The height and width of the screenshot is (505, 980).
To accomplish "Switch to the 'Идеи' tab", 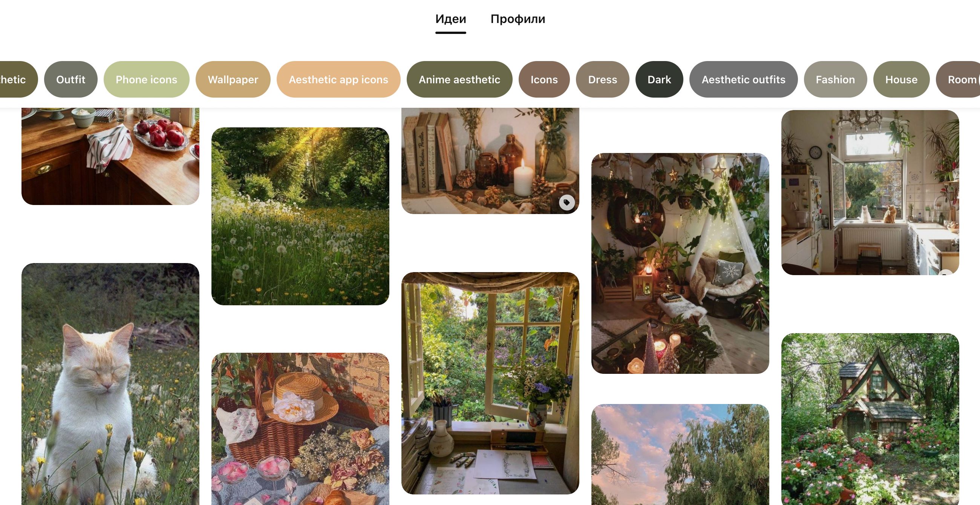I will click(x=451, y=18).
